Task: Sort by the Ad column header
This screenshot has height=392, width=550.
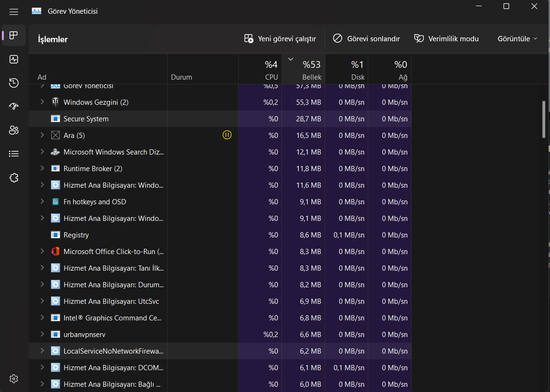Action: (x=98, y=69)
